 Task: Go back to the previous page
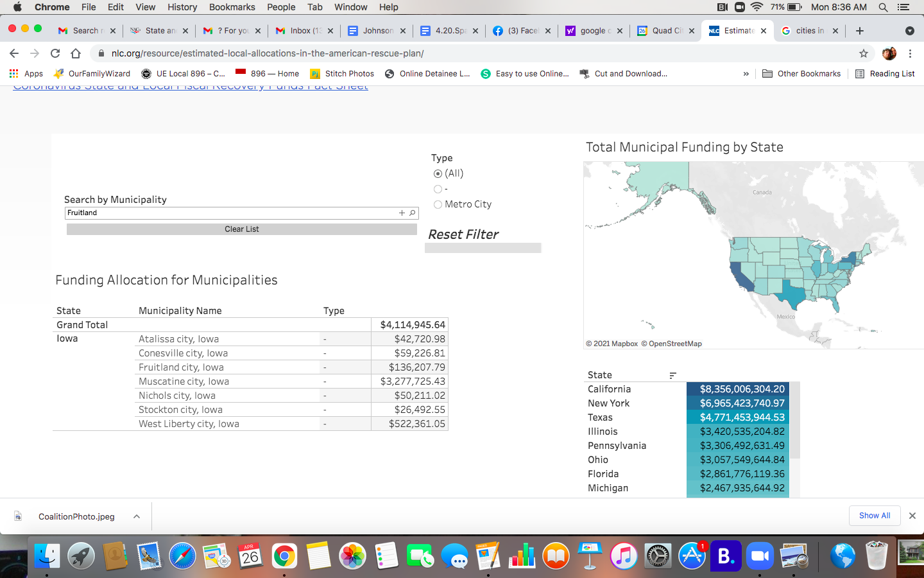point(14,53)
